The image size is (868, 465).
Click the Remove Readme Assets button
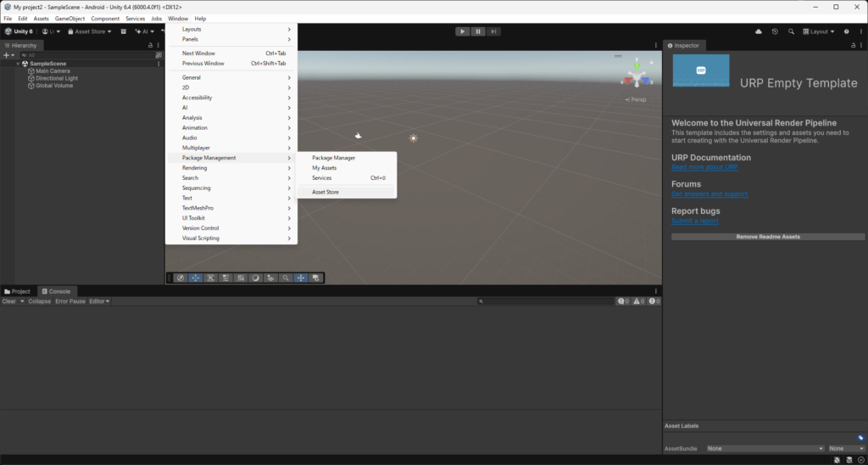[x=768, y=237]
